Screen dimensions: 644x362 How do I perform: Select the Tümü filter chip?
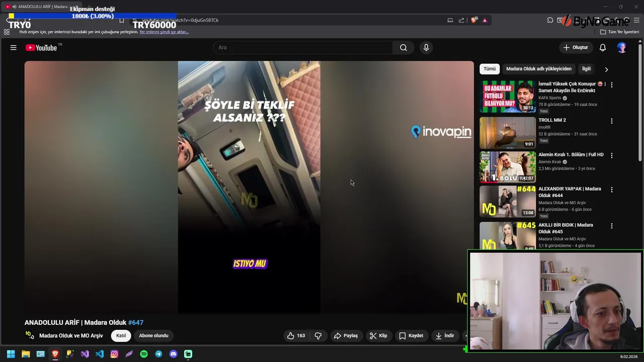click(x=490, y=69)
